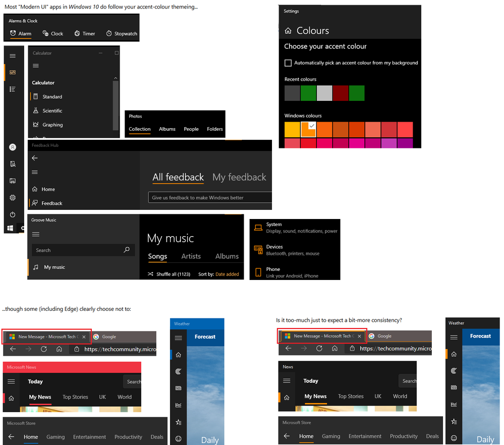Open Gaming in the blue-underlined Microsoft Store
This screenshot has height=445, width=504.
pos(55,436)
